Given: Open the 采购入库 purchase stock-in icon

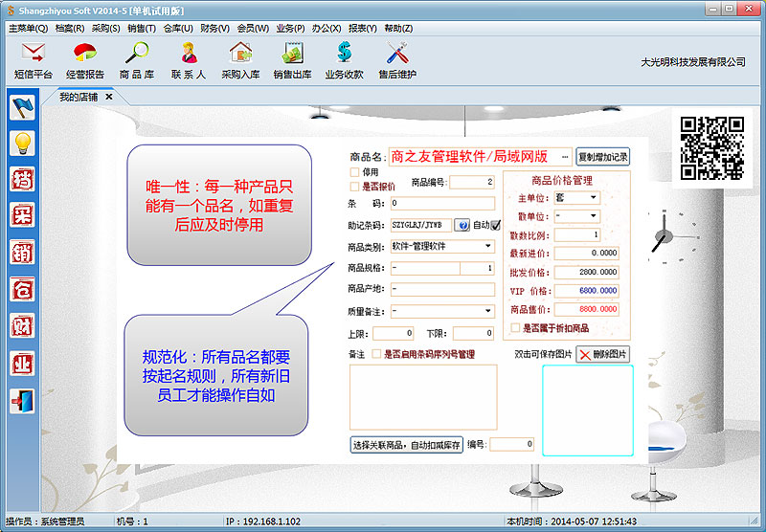Looking at the screenshot, I should click(x=240, y=60).
